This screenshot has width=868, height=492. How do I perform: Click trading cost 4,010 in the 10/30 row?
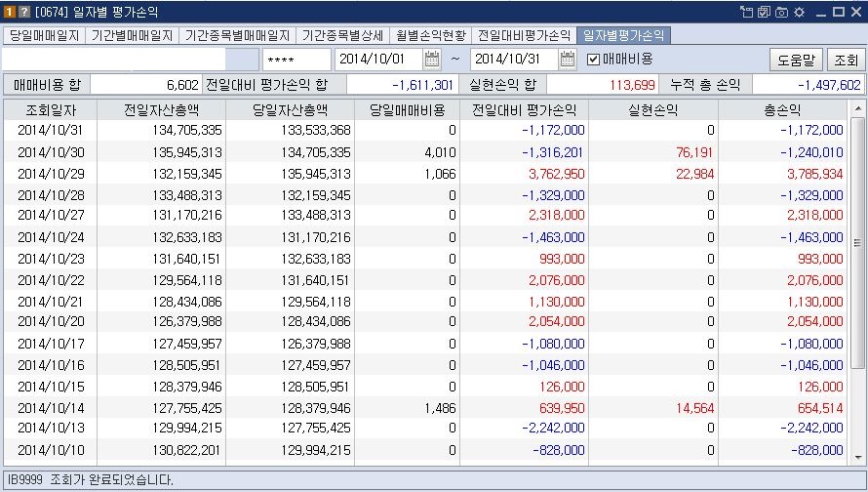440,152
